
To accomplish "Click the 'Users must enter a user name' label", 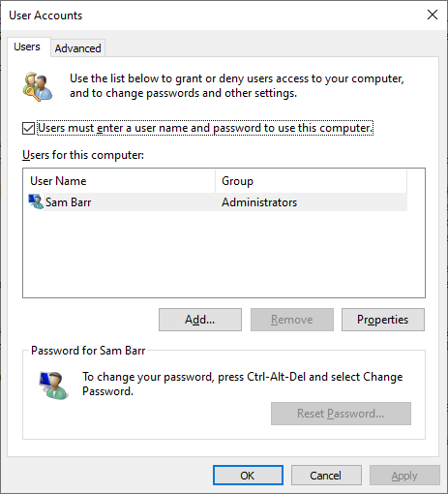I will coord(205,128).
